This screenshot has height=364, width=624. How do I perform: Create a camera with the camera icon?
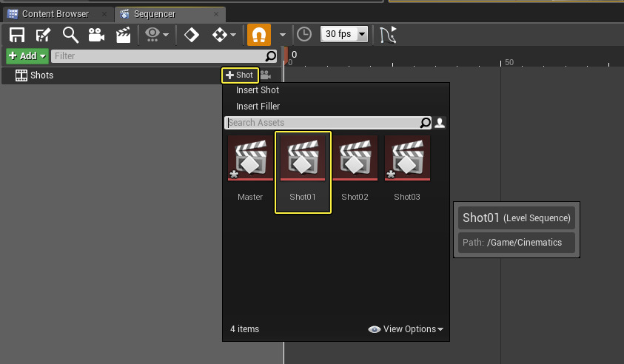96,35
